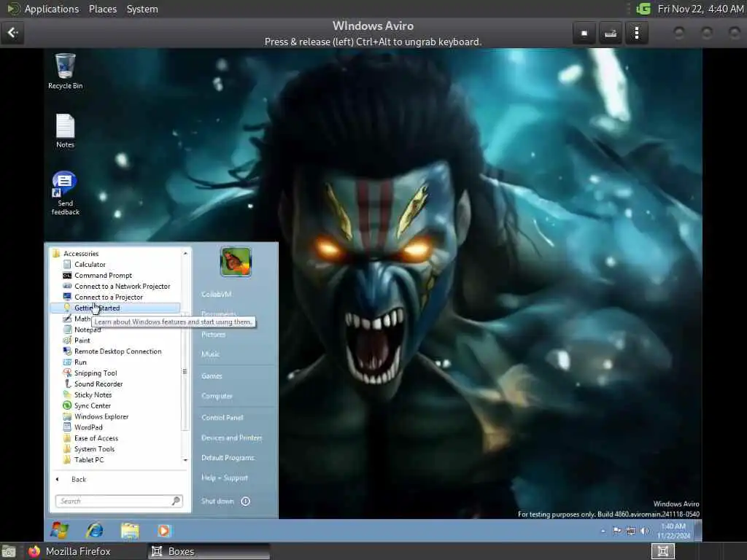Open Help + Support
The height and width of the screenshot is (560, 747).
[225, 478]
